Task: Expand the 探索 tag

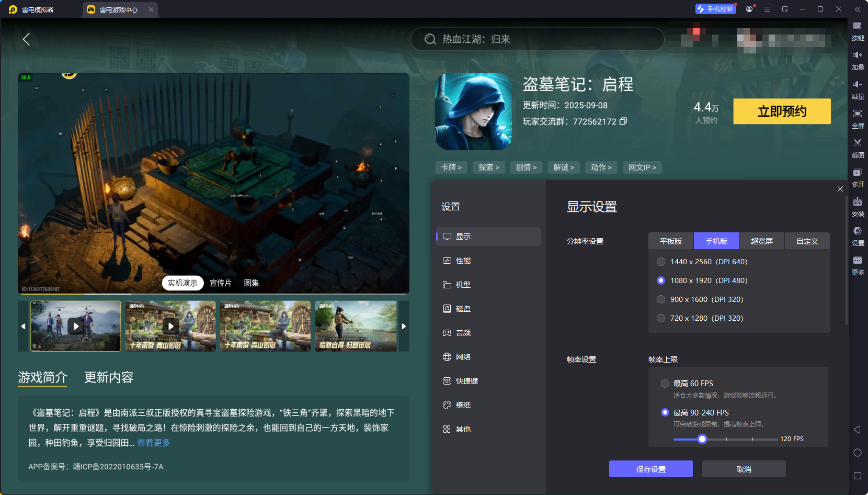Action: pos(489,167)
